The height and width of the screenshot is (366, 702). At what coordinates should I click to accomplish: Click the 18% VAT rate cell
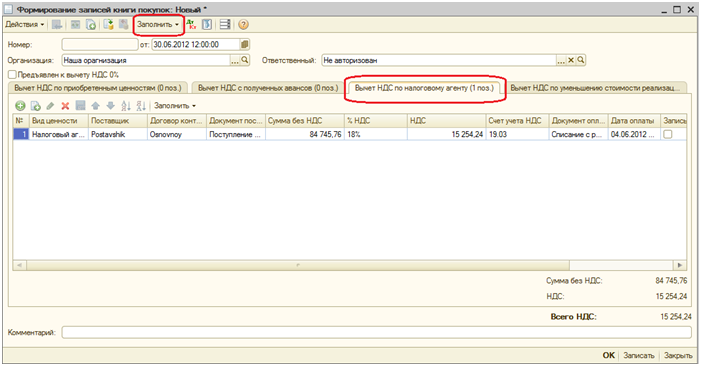pyautogui.click(x=376, y=134)
